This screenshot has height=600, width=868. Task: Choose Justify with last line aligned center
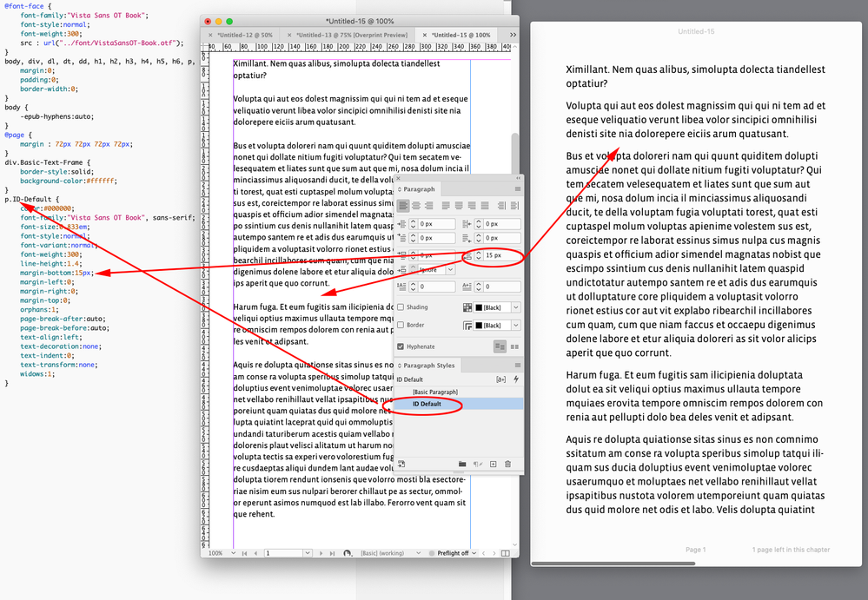click(x=459, y=205)
